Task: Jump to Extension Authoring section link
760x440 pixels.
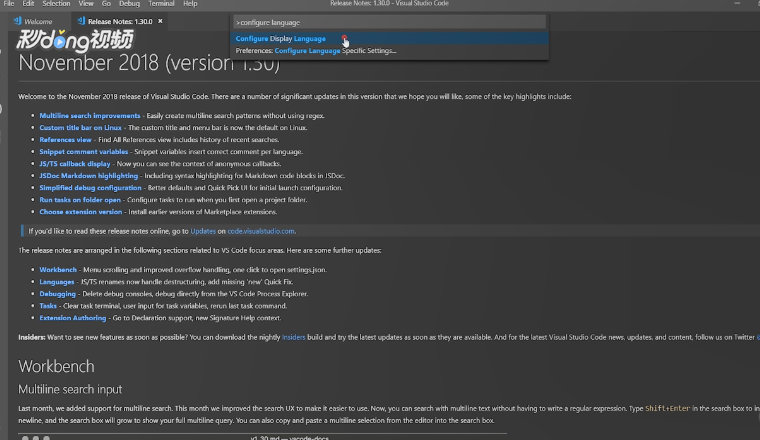Action: pos(73,318)
